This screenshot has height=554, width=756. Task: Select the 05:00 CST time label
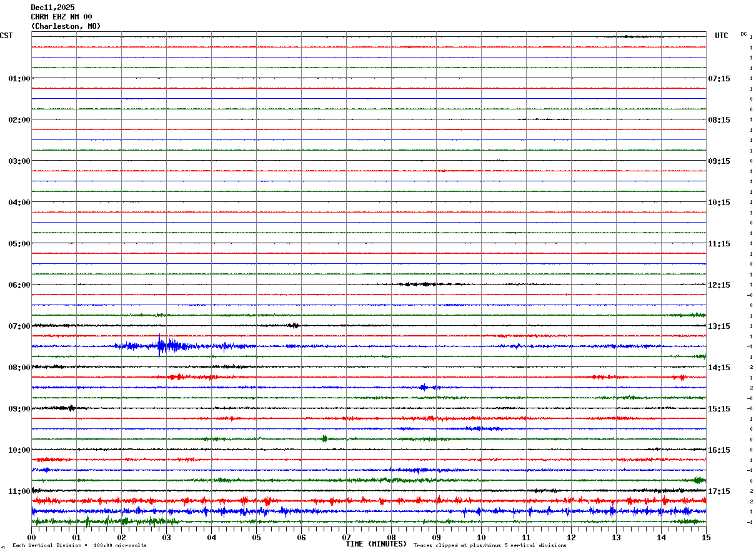[x=19, y=244]
